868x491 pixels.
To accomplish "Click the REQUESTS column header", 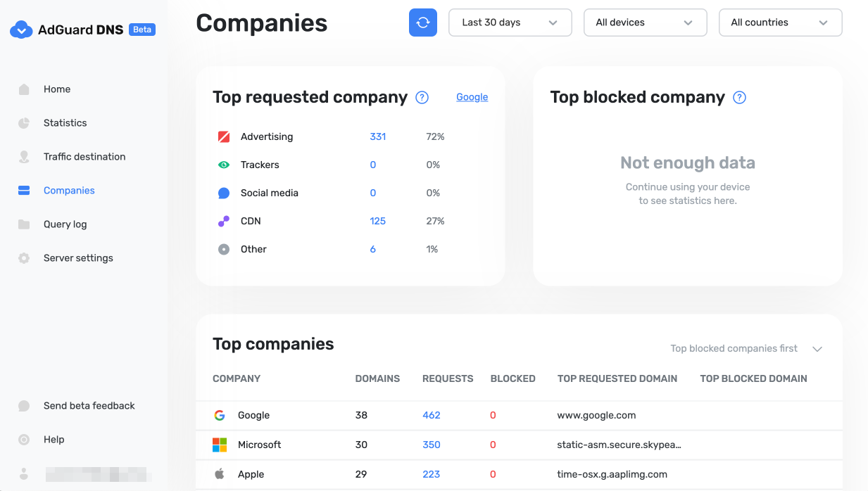I will [x=448, y=379].
